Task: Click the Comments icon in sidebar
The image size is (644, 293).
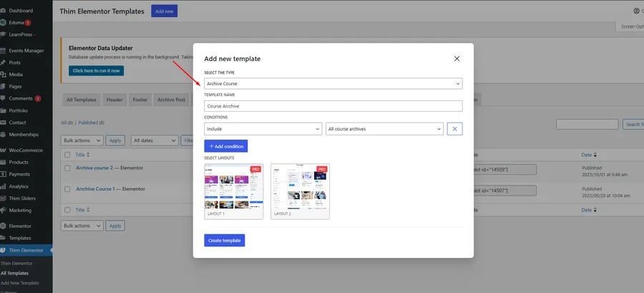Action: point(4,98)
